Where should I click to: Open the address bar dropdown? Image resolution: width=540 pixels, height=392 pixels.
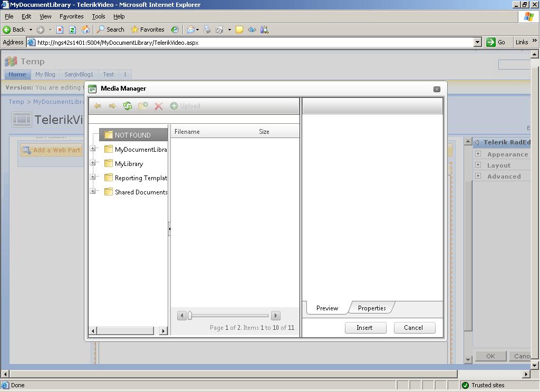(x=477, y=42)
